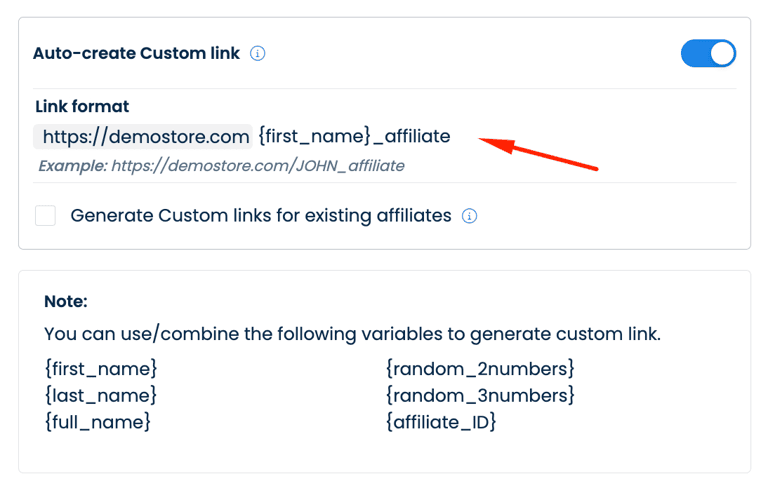Image resolution: width=768 pixels, height=488 pixels.
Task: Check the Generate Custom links checkbox
Action: tap(45, 216)
